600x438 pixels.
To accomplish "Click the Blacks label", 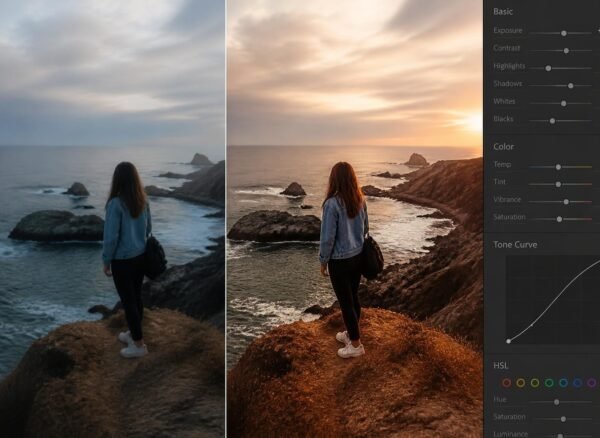I will pos(504,119).
